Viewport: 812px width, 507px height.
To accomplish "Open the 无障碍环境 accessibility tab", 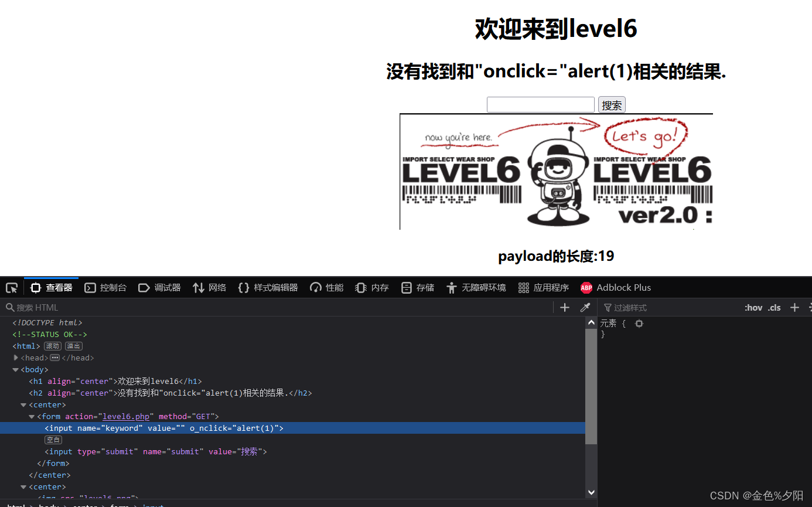I will click(476, 288).
